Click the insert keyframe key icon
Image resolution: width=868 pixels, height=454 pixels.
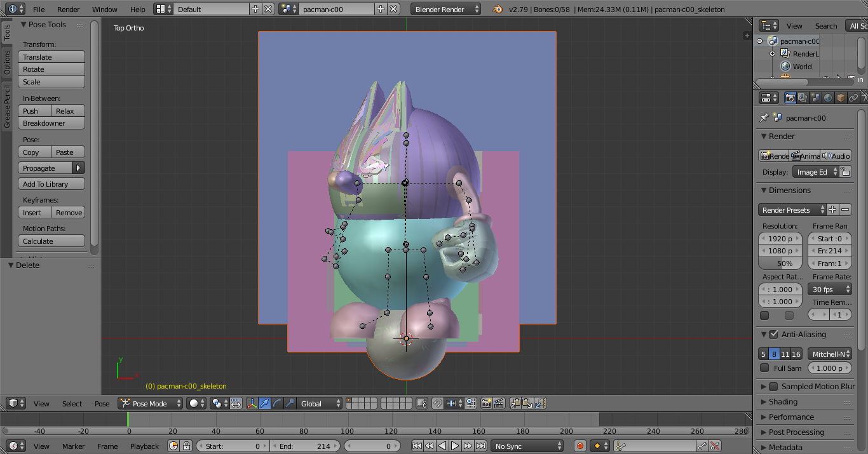[x=702, y=446]
